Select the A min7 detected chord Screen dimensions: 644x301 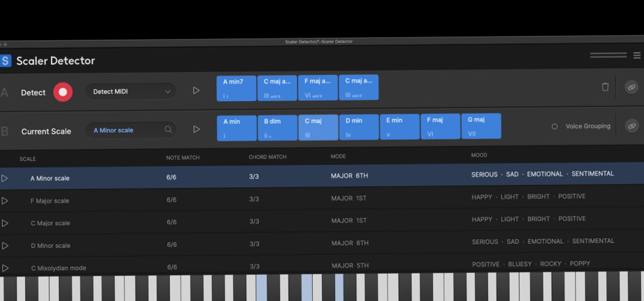coord(236,88)
